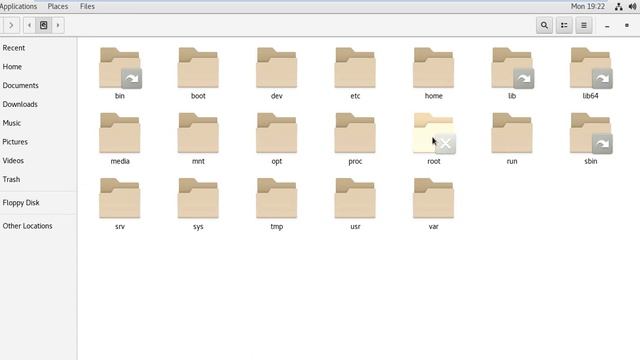Switch to list view with toolbar button

click(564, 25)
